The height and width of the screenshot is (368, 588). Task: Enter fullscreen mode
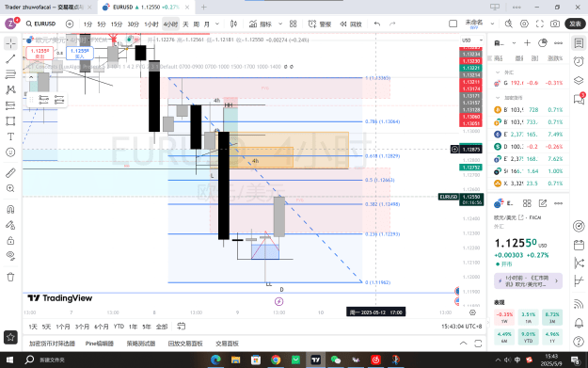[x=540, y=24]
